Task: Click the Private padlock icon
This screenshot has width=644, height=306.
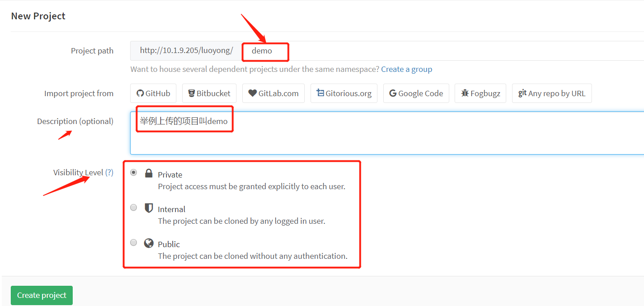Action: coord(148,174)
